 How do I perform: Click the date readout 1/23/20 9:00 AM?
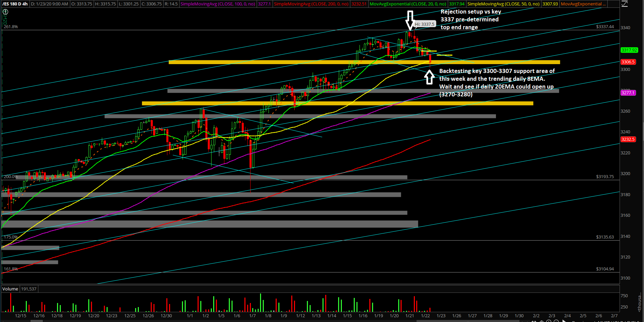pos(50,4)
